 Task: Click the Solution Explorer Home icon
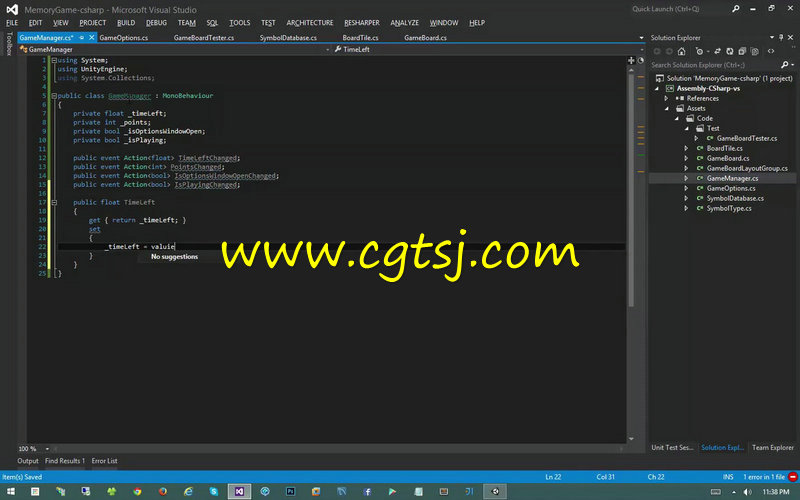(681, 51)
